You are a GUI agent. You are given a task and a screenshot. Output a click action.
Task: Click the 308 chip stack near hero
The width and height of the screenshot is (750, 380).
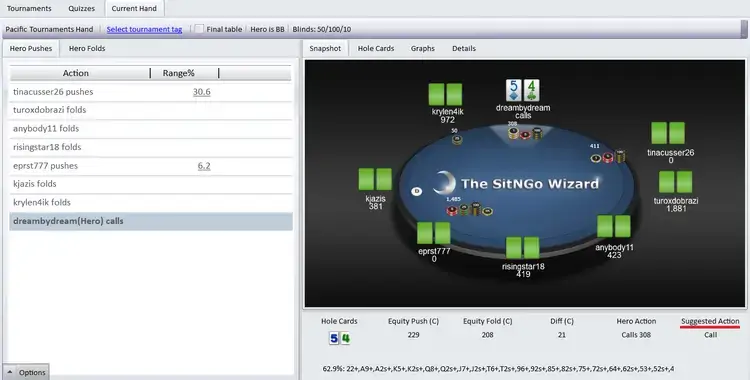525,133
